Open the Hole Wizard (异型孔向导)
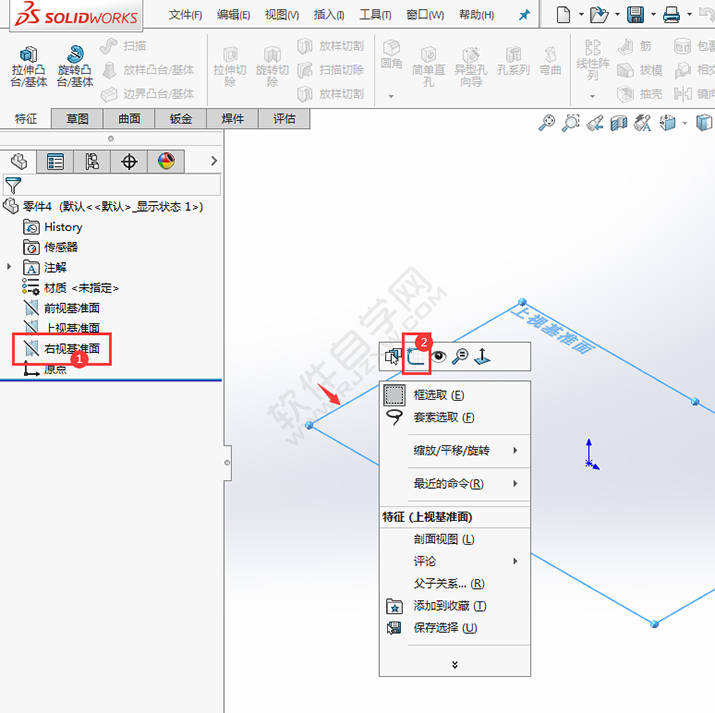Screen dimensions: 715x713 pos(471,67)
